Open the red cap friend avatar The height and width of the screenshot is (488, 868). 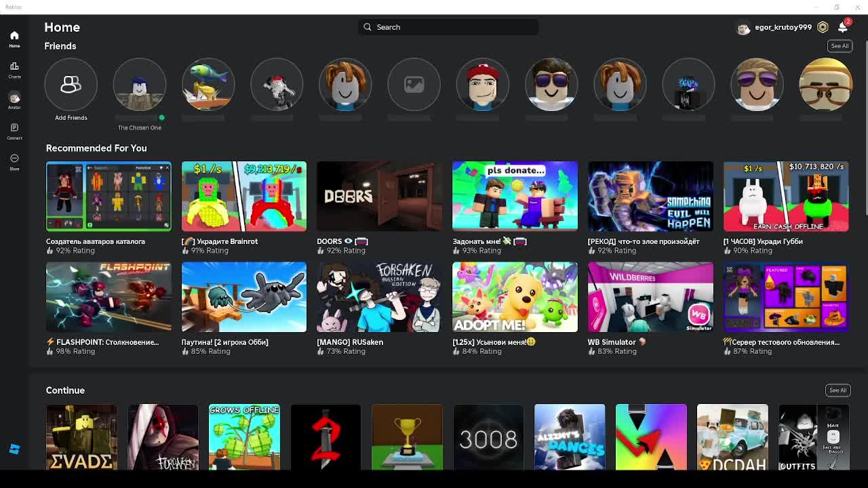[x=482, y=85]
